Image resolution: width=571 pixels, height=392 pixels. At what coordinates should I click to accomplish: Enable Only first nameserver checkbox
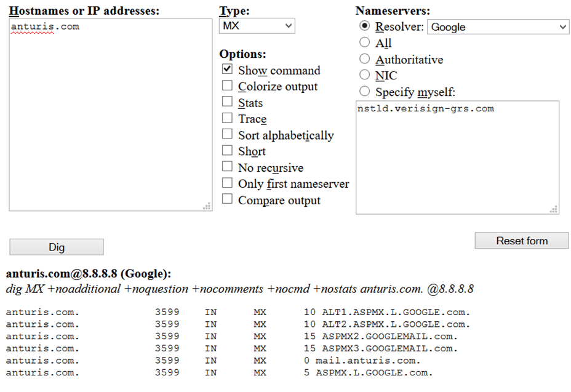[x=228, y=183]
